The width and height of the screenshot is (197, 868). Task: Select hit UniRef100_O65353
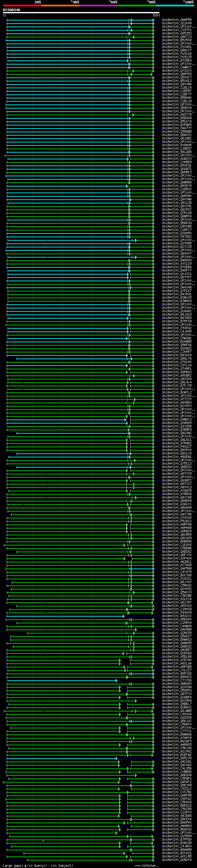177,33
